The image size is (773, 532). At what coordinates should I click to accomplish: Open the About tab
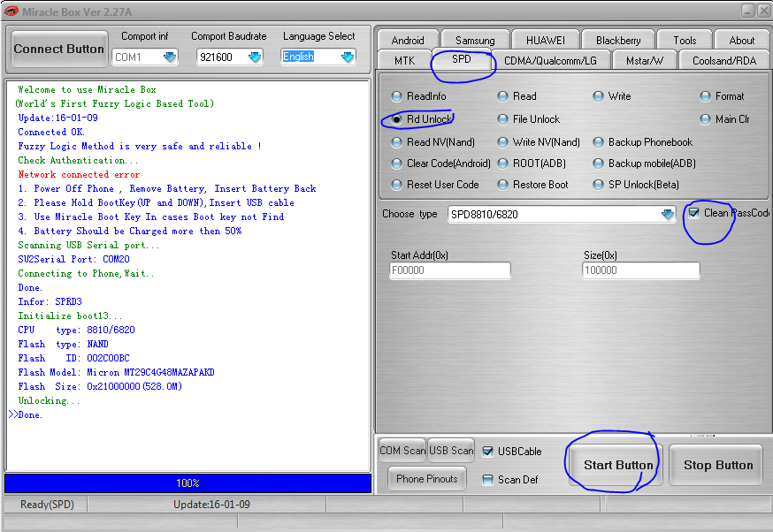(x=741, y=40)
